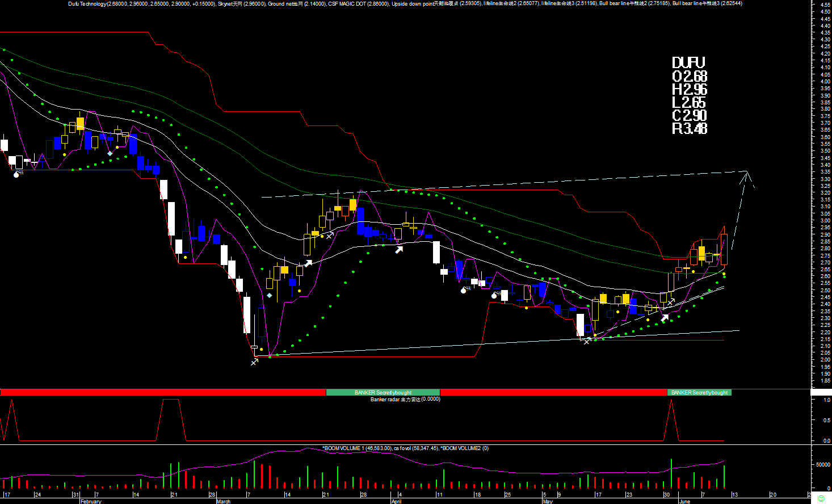The image size is (832, 504).
Task: Click date label 31 on time axis
Action: click(x=75, y=495)
